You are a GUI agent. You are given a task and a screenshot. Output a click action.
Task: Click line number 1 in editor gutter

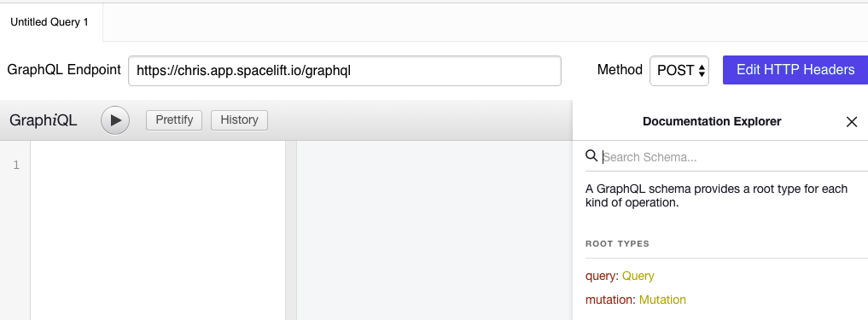coord(16,165)
